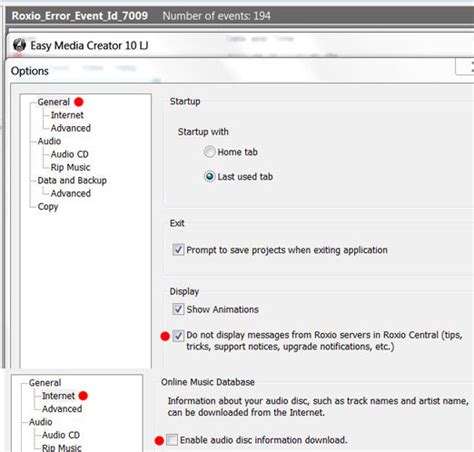
Task: Open Audio CD in the upper tree
Action: [69, 154]
